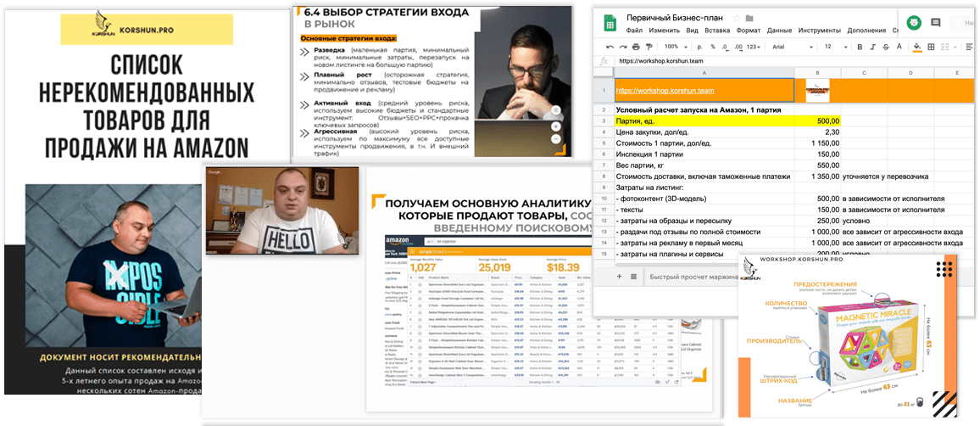Open the Arial font family dropdown
The image size is (980, 426).
(x=793, y=47)
